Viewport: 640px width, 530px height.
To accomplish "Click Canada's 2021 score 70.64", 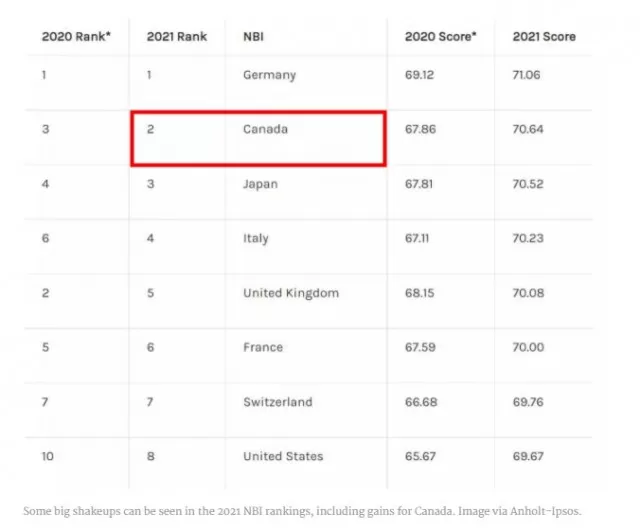I will coord(528,129).
